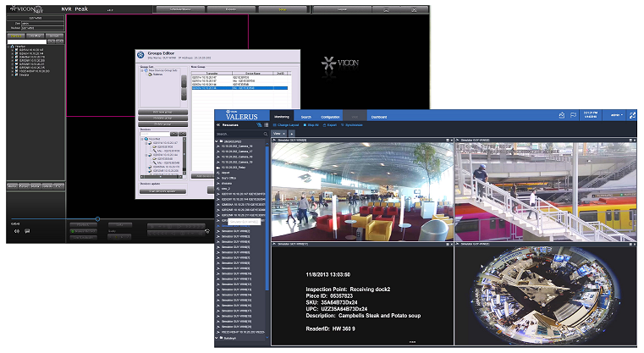Image resolution: width=644 pixels, height=353 pixels.
Task: Click Stop All in Valerus toolbar
Action: point(312,124)
